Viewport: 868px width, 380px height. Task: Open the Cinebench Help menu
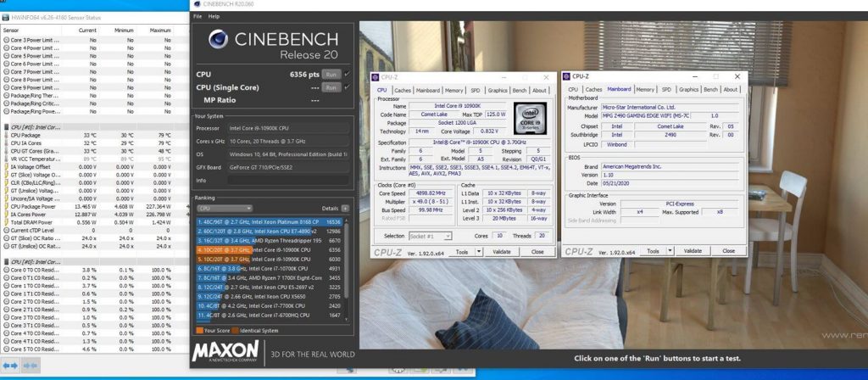[x=214, y=17]
